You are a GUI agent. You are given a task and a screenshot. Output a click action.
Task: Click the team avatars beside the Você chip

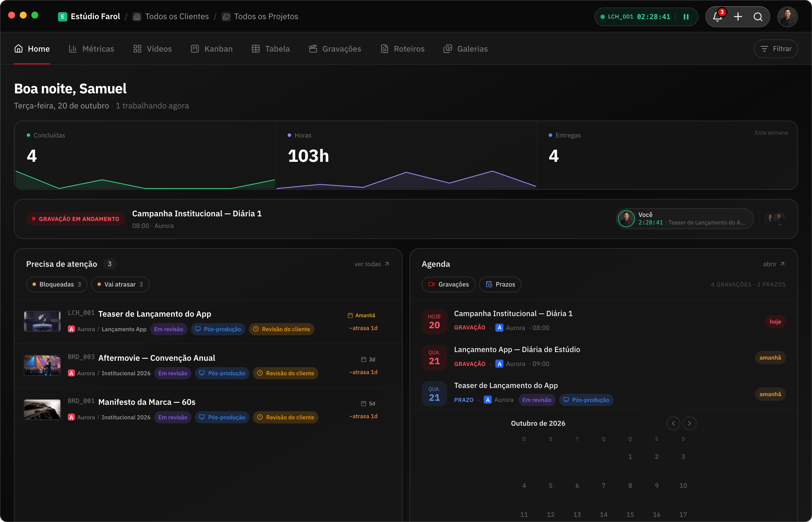(775, 219)
